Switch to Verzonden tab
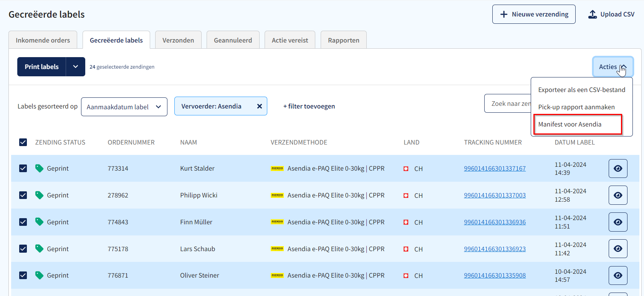The width and height of the screenshot is (644, 296). [x=178, y=40]
